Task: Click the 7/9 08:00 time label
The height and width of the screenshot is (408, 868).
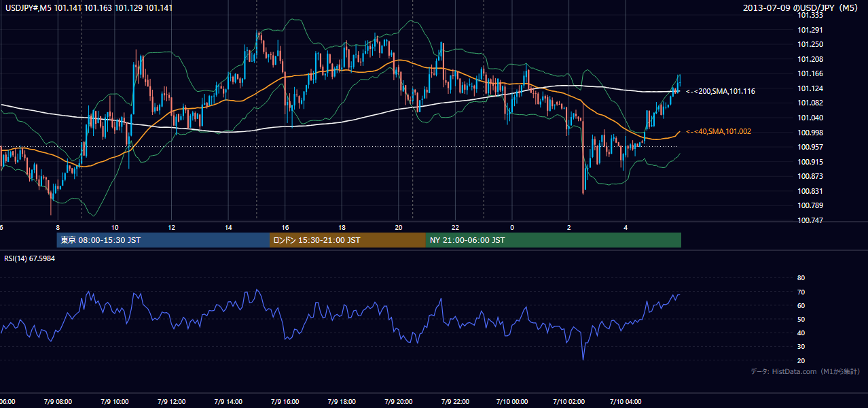Action: point(58,401)
